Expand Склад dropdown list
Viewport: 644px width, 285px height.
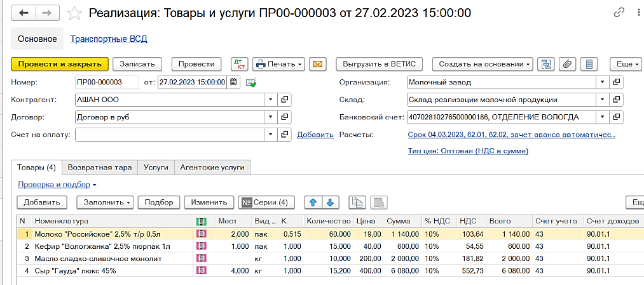[x=602, y=100]
